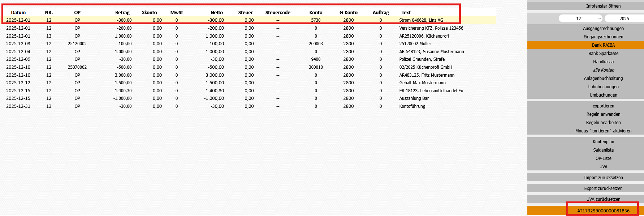This screenshot has width=644, height=216.
Task: Click the 'exportieren' button
Action: coord(603,106)
